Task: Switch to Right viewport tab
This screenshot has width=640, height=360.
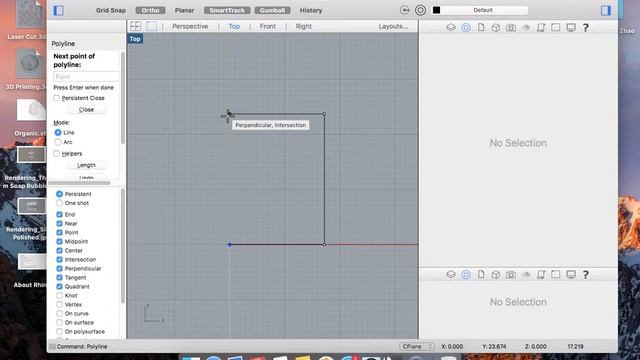Action: tap(304, 26)
